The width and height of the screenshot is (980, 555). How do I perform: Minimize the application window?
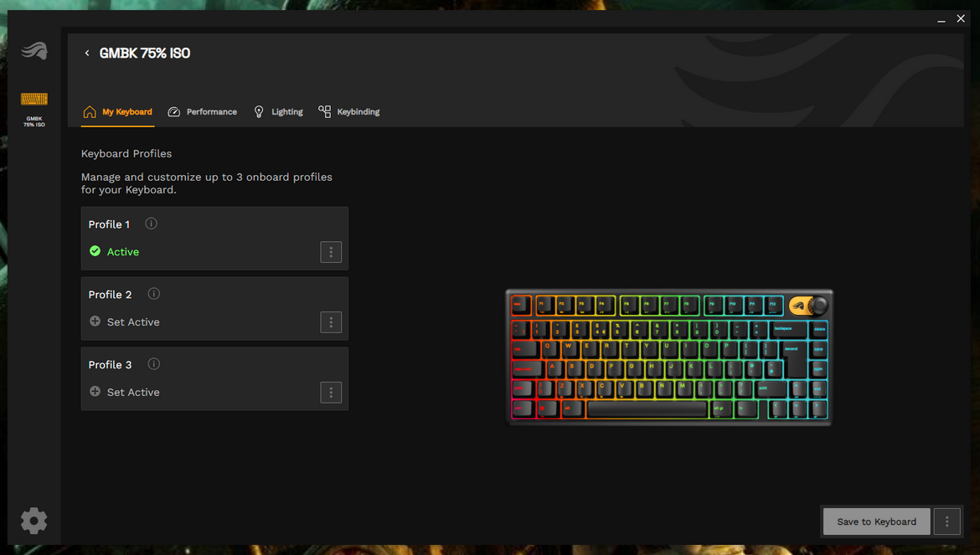point(941,19)
